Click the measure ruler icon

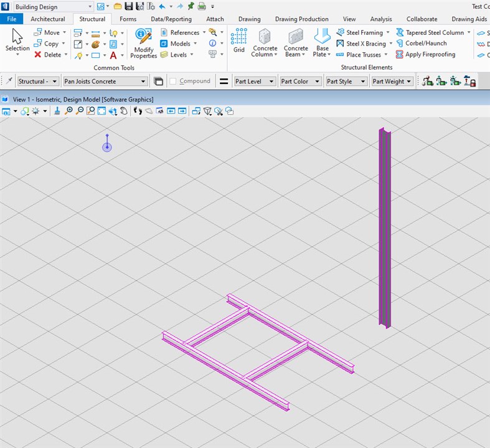click(x=96, y=33)
